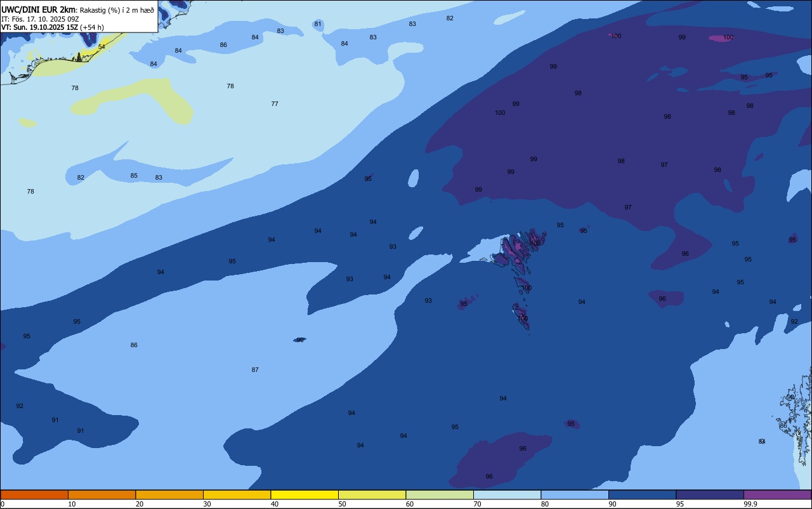Click the golden 30–40 legend color segment
The height and width of the screenshot is (509, 812).
tap(237, 494)
